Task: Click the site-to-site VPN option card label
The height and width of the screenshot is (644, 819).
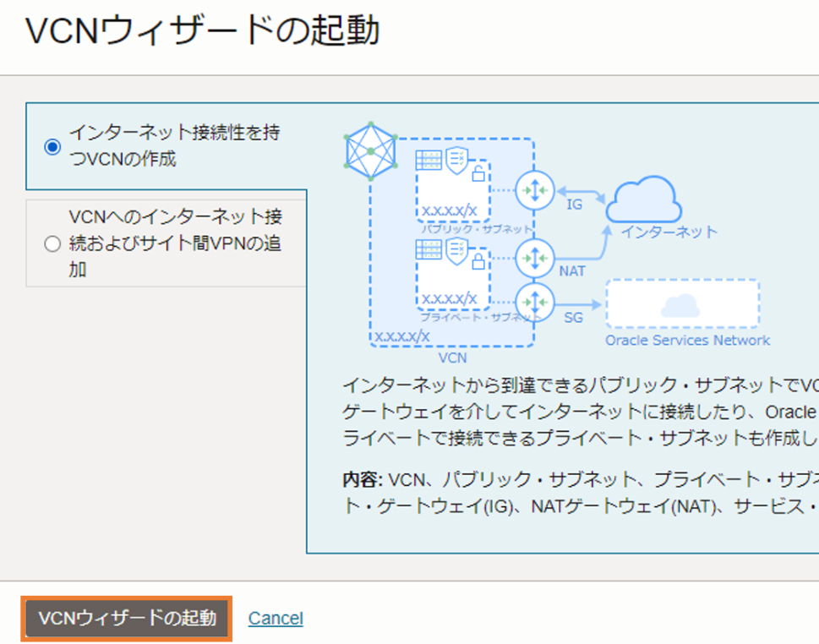Action: point(175,244)
